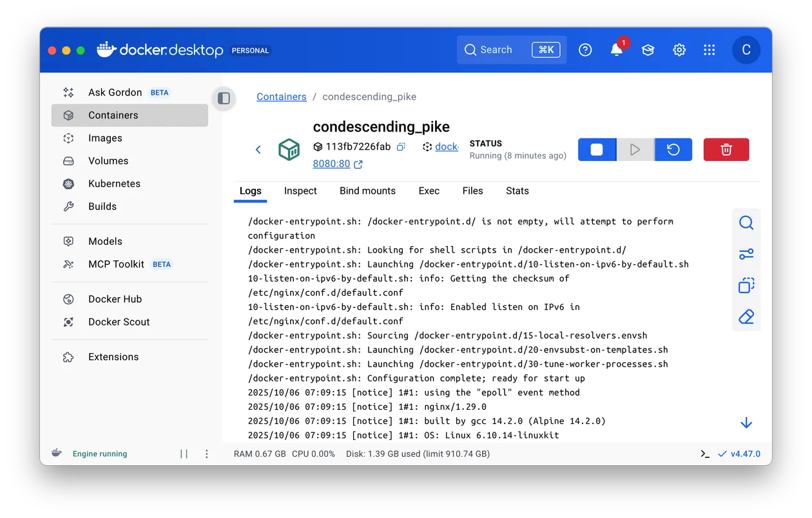Click the start (play) container button
The height and width of the screenshot is (518, 812).
(635, 149)
